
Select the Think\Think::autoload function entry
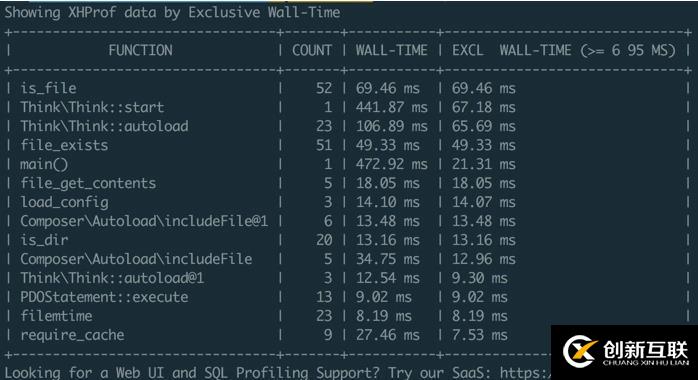click(x=104, y=126)
